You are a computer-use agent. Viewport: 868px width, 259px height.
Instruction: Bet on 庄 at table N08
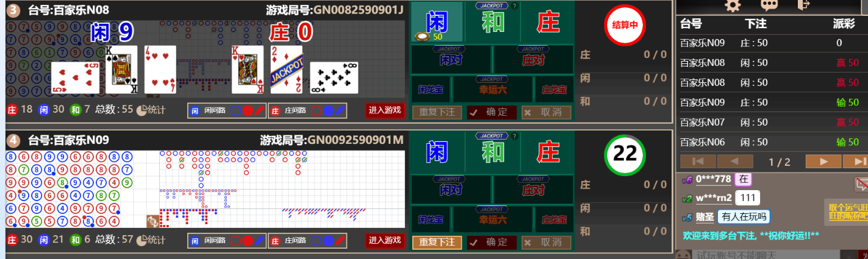[547, 23]
